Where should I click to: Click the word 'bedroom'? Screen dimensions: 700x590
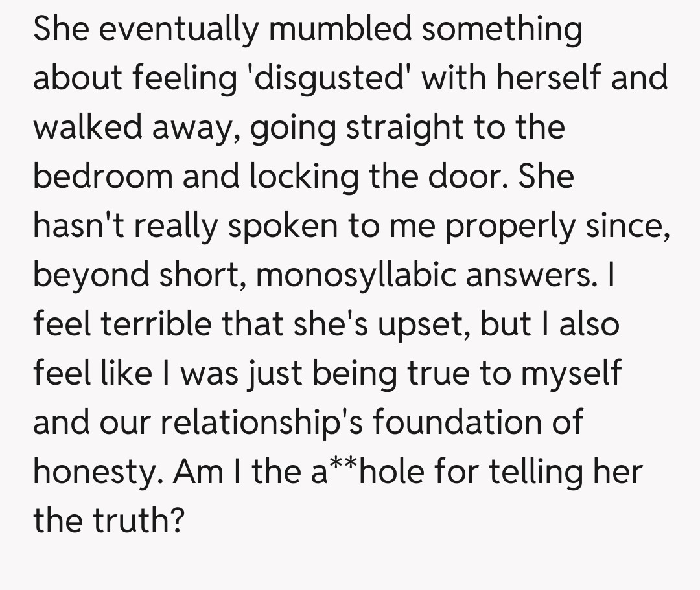(x=102, y=176)
